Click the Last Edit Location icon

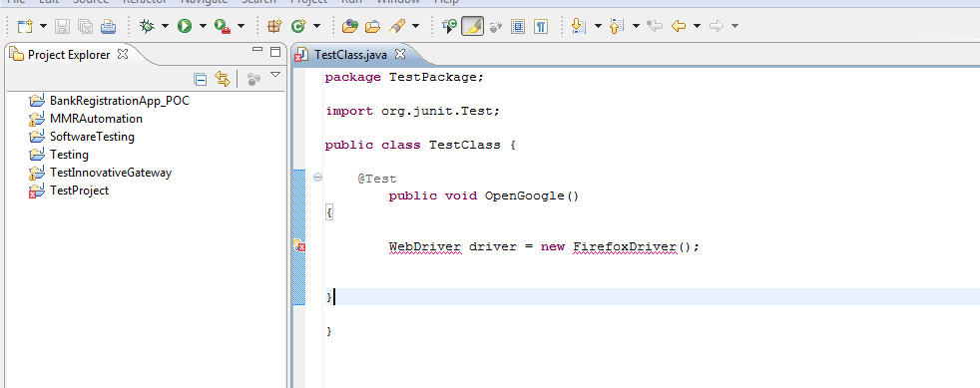(655, 26)
